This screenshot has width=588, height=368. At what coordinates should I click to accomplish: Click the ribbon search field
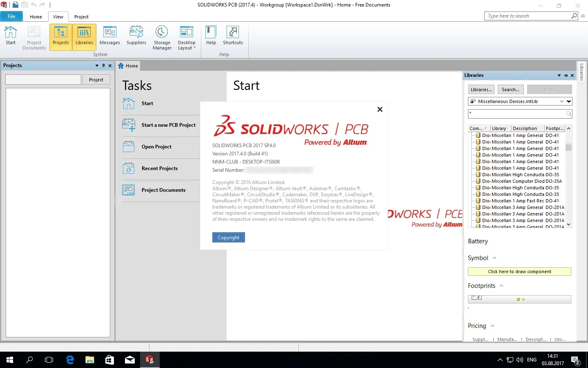click(x=528, y=16)
